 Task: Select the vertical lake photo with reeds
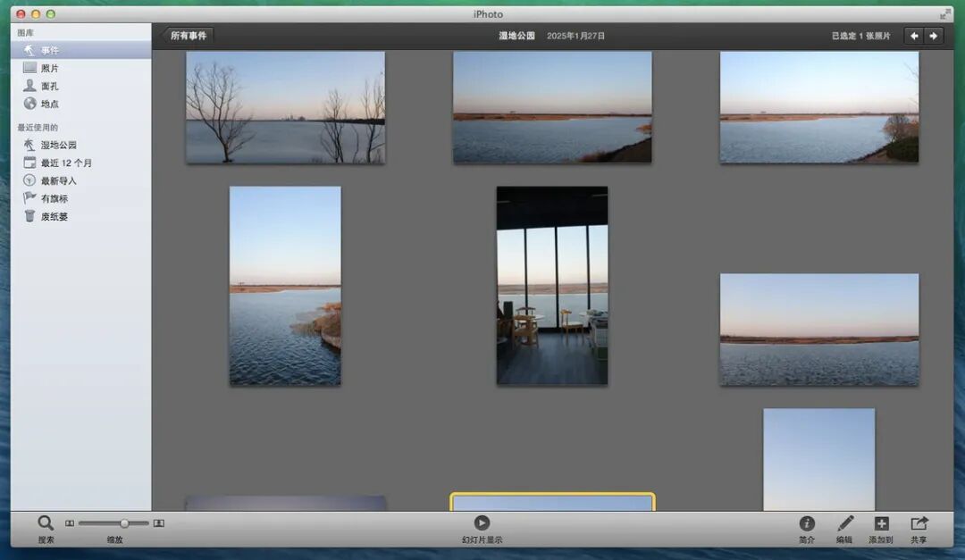coord(285,286)
